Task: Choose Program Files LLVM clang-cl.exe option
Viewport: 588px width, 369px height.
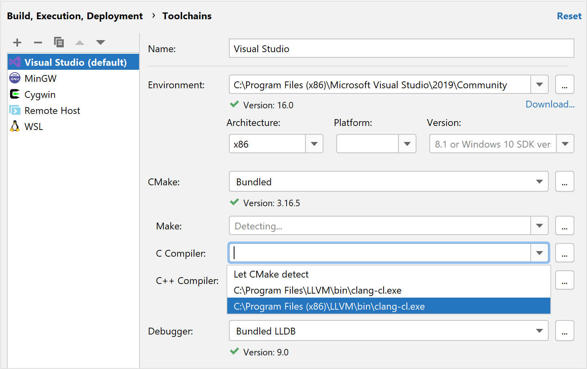Action: (x=389, y=290)
